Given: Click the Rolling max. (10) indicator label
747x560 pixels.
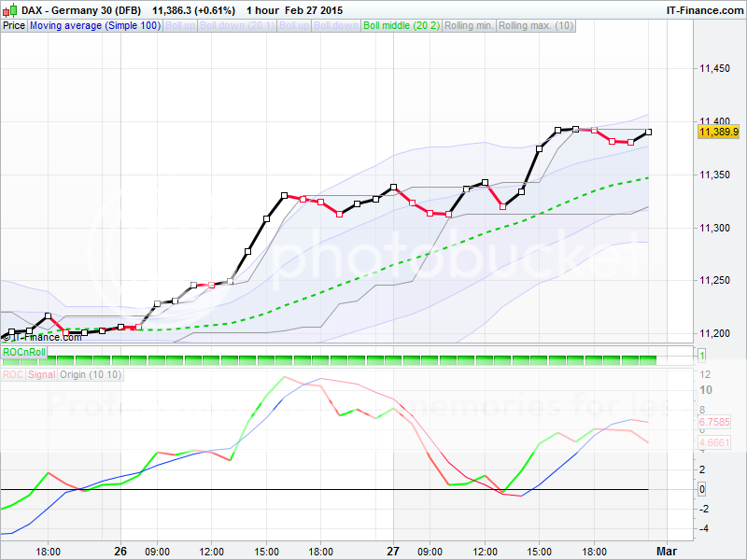Looking at the screenshot, I should [537, 25].
